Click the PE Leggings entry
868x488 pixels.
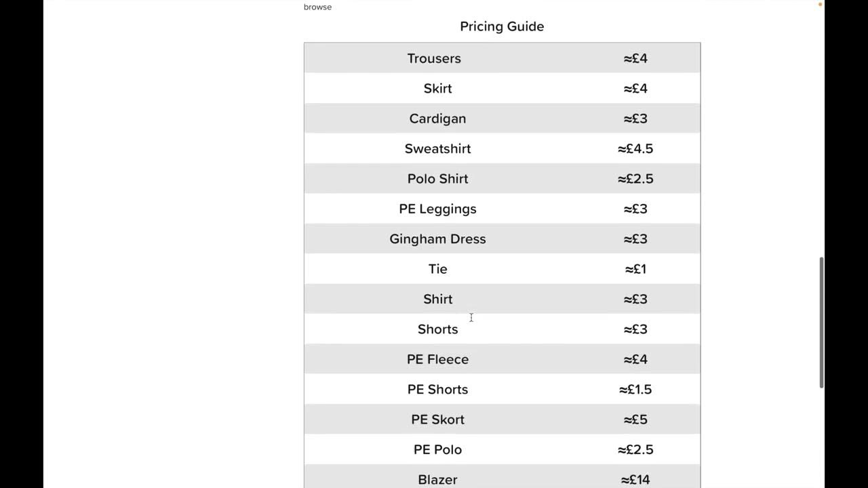coord(437,209)
